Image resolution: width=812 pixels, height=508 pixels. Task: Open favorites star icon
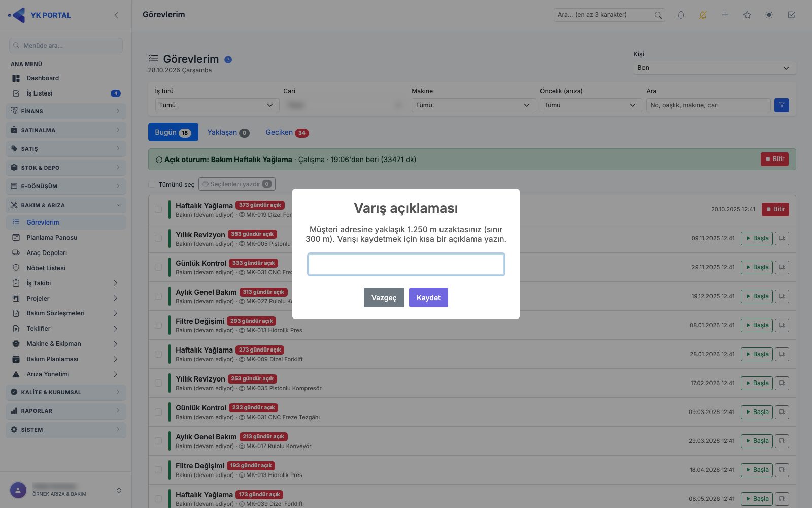pos(747,15)
